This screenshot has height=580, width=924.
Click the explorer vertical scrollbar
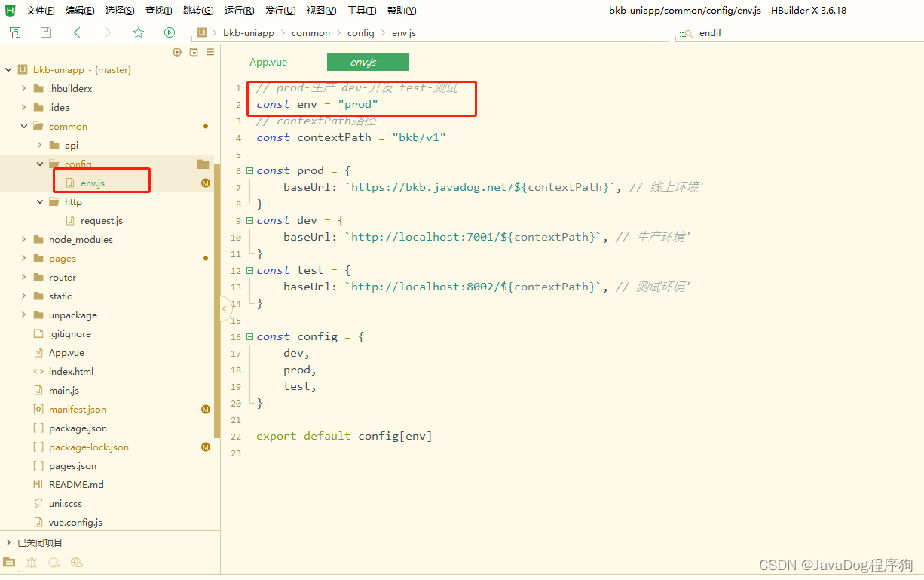point(217,300)
